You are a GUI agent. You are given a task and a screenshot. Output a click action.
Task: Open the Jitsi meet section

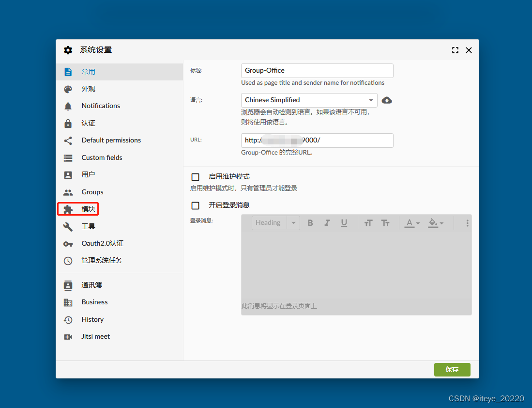coord(120,337)
